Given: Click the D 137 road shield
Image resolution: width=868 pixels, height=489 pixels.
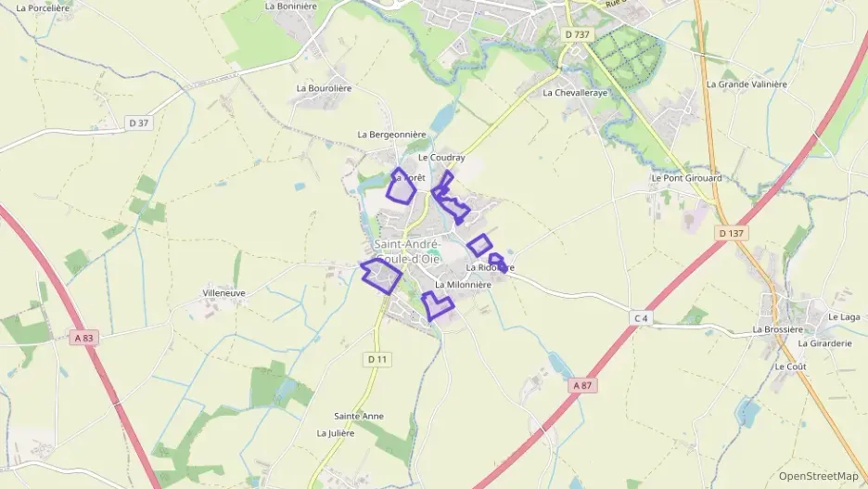Looking at the screenshot, I should coord(732,233).
